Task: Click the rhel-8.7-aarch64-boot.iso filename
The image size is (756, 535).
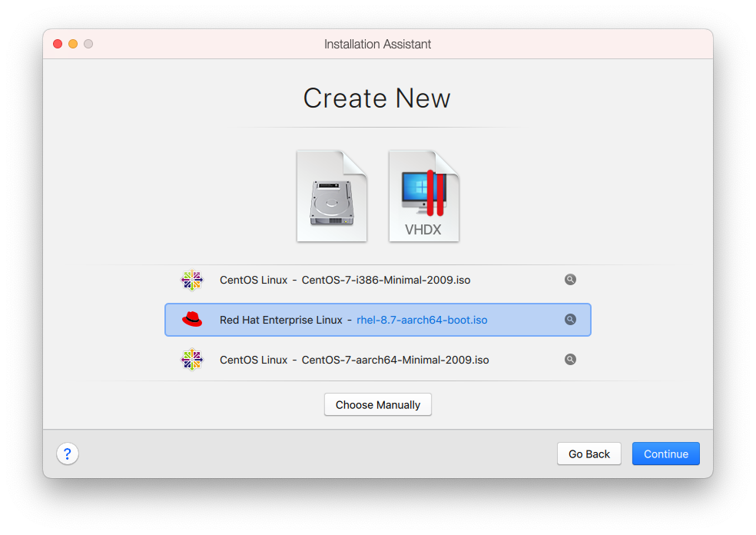Action: pyautogui.click(x=422, y=320)
